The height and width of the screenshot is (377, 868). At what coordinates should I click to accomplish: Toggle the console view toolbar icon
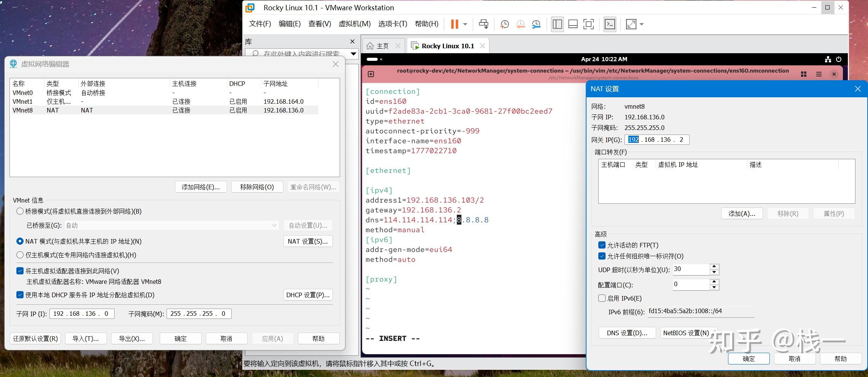click(x=610, y=24)
